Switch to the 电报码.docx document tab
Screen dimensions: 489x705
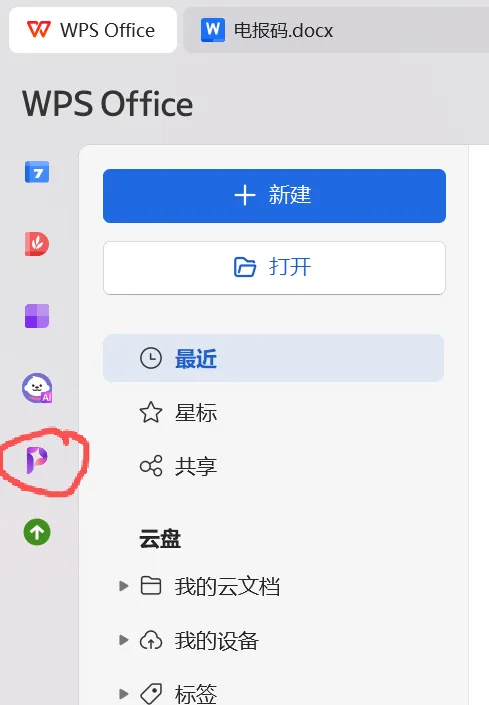(336, 30)
